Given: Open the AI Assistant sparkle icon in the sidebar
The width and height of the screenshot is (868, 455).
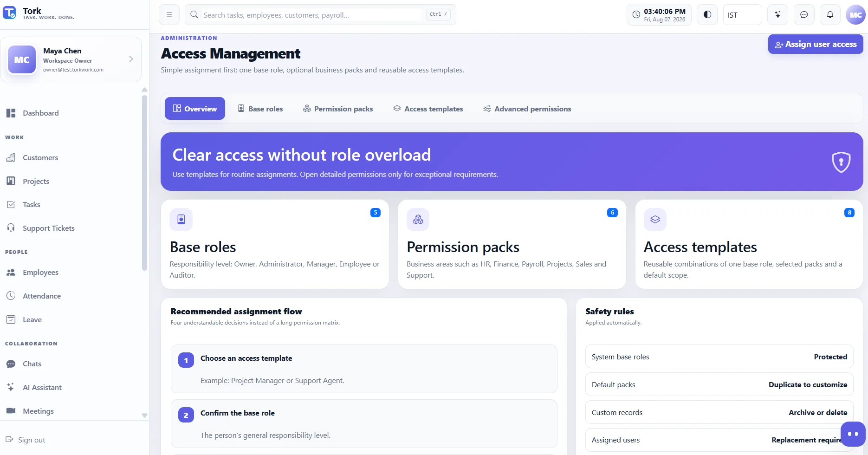Looking at the screenshot, I should tap(11, 387).
